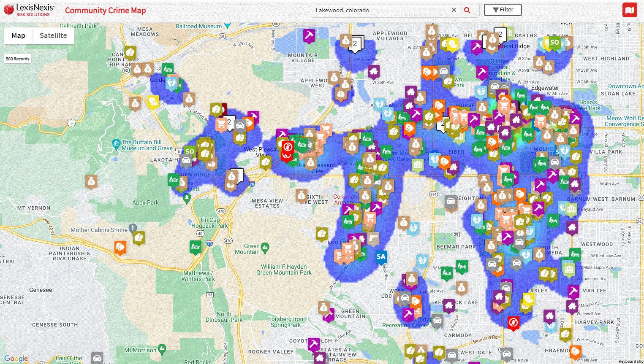The image size is (644, 364).
Task: Open gray car marker near Lair O' the Bear
Action: coord(97,359)
